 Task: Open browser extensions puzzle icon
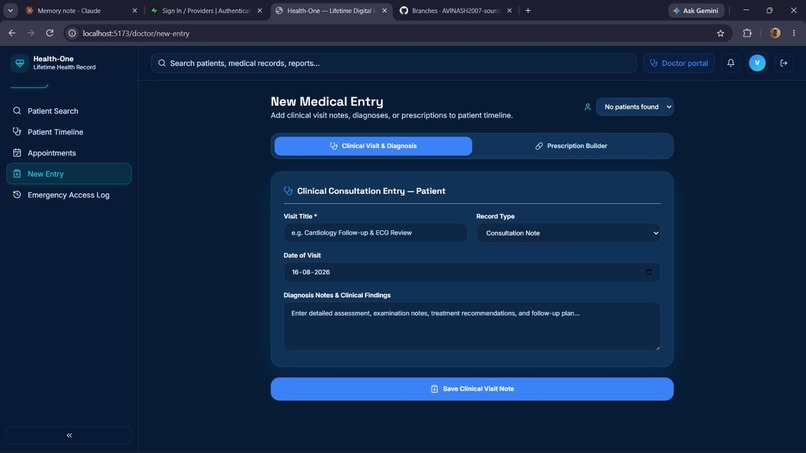747,33
